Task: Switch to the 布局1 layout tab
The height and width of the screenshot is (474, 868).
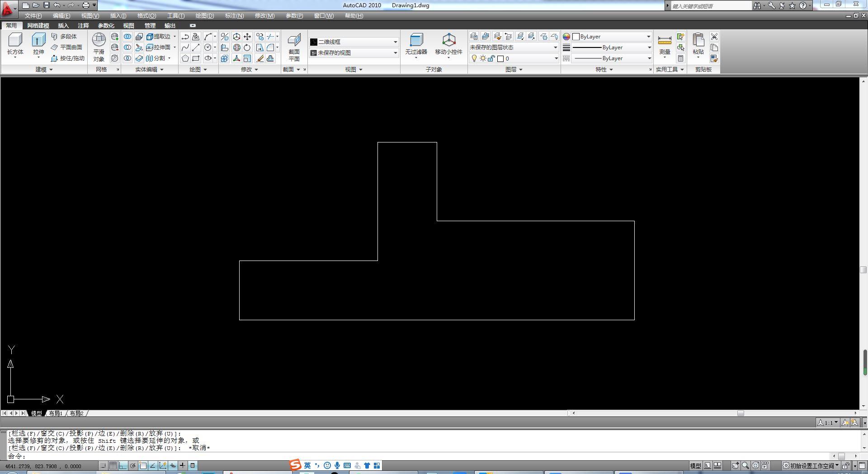Action: point(56,413)
